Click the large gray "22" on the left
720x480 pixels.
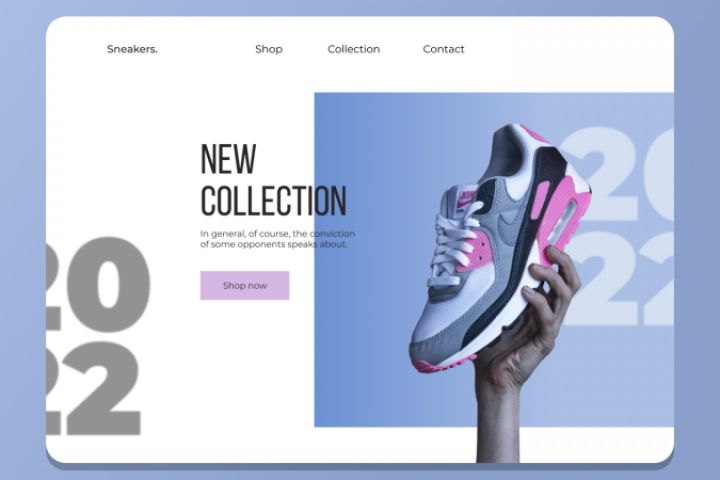coord(93,388)
